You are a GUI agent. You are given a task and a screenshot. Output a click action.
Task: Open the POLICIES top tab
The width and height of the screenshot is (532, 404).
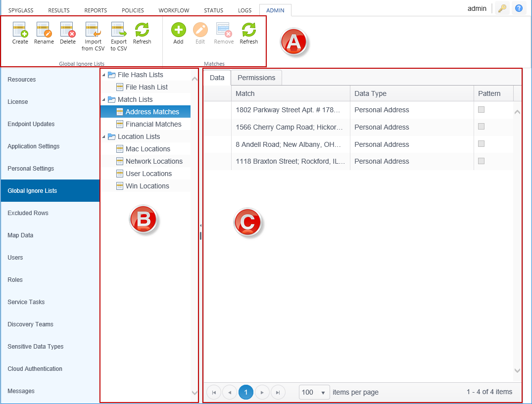tap(133, 10)
